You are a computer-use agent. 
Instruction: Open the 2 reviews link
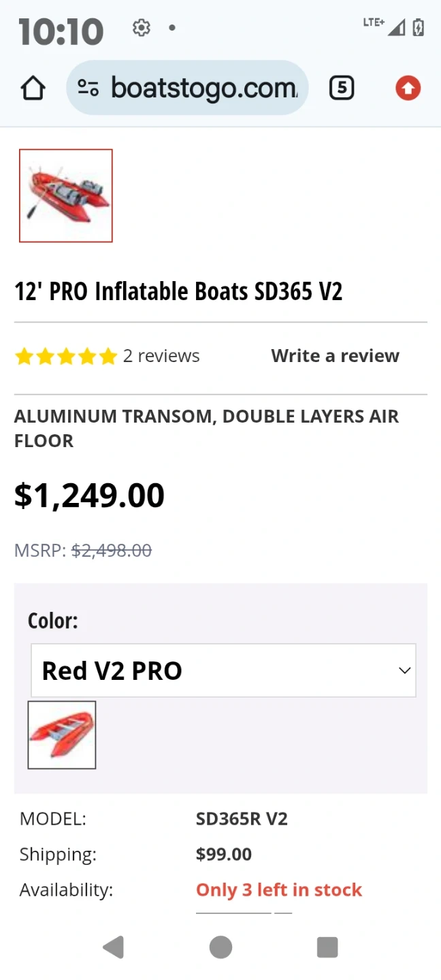161,356
